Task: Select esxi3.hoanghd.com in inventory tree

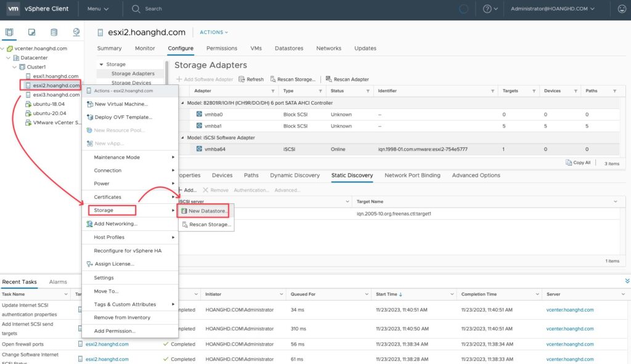Action: 56,94
